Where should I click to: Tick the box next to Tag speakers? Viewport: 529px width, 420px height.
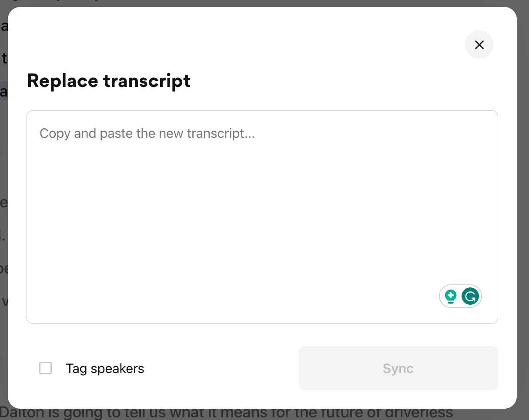tap(45, 368)
